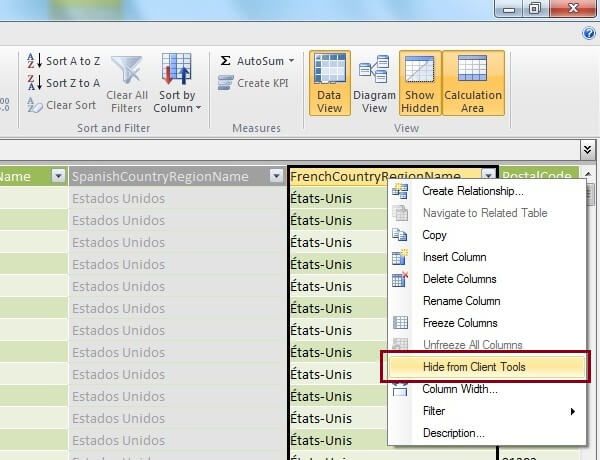600x460 pixels.
Task: Click the AutoSum sigma icon
Action: click(x=225, y=61)
